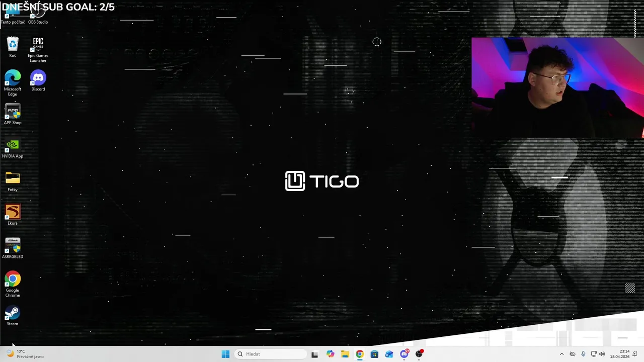
Task: Open File Explorer from the taskbar
Action: click(x=345, y=354)
